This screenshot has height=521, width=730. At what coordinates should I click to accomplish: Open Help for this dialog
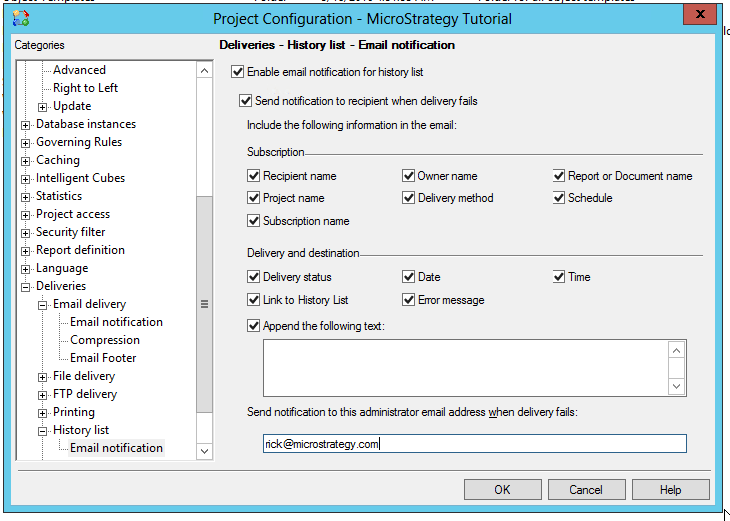[670, 489]
